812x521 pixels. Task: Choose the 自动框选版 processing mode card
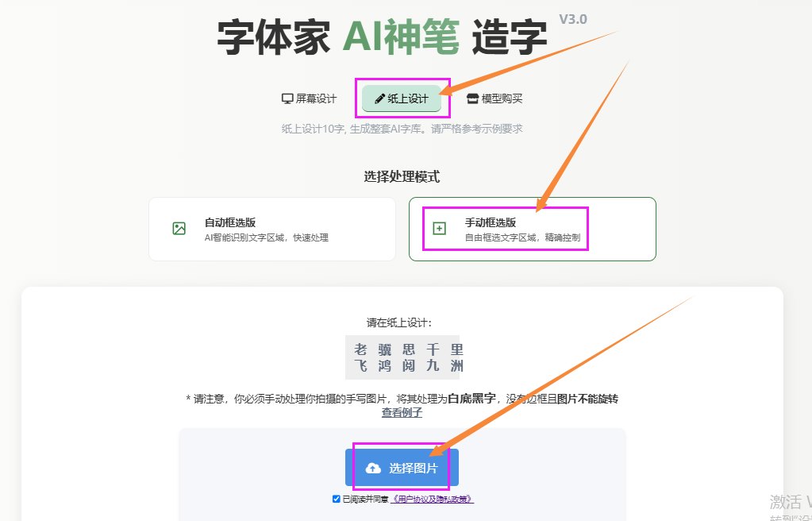[x=272, y=230]
